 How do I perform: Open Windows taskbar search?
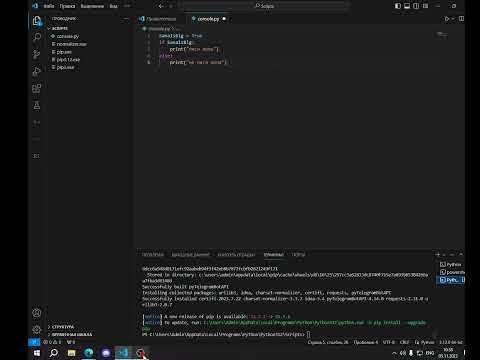pyautogui.click(x=54, y=353)
